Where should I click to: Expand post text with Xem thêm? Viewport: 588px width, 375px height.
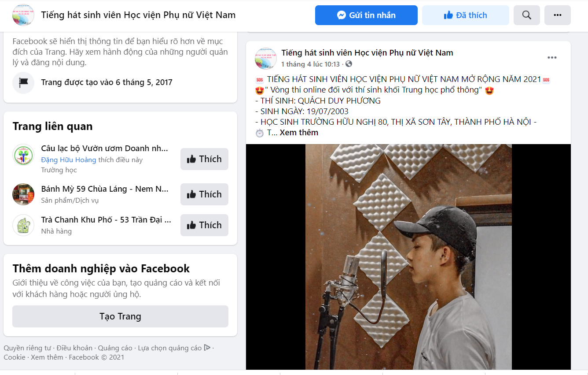click(299, 133)
